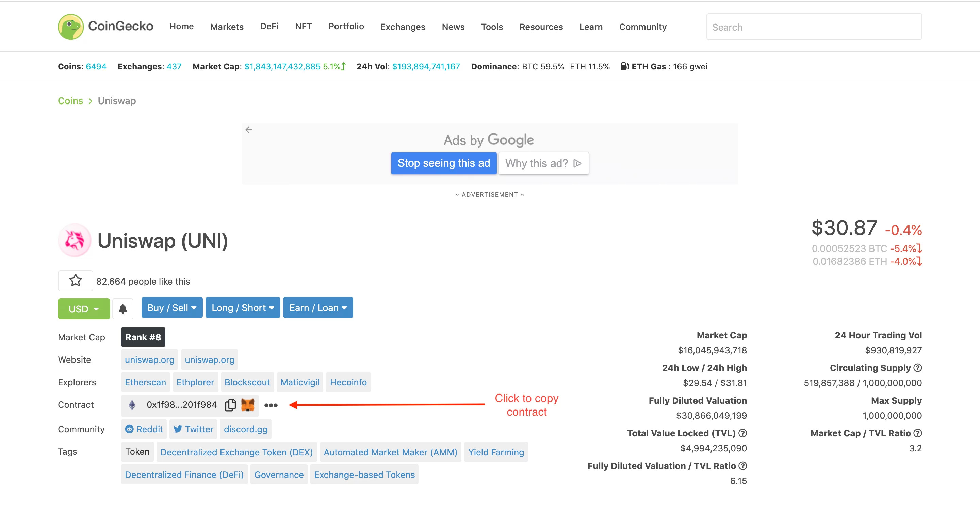980x514 pixels.
Task: Open the Home menu
Action: pyautogui.click(x=181, y=26)
